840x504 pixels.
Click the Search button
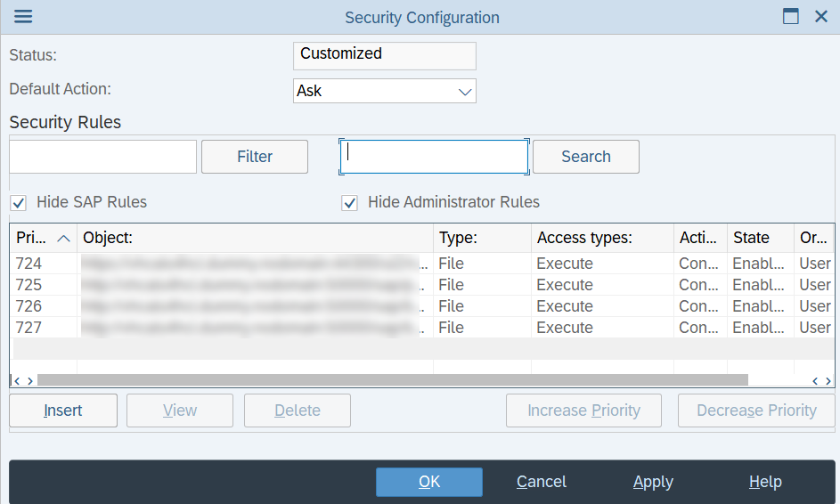point(585,157)
